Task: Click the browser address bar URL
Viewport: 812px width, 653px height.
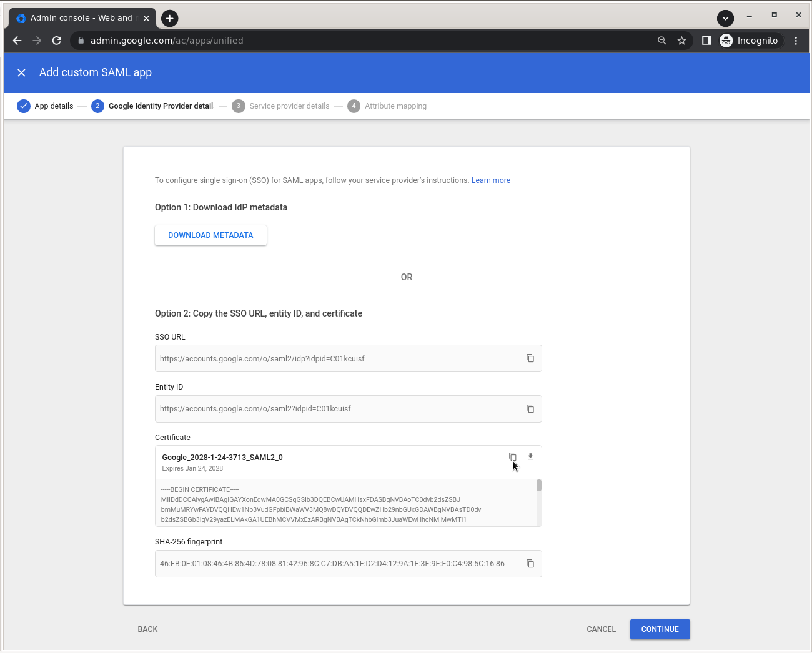Action: (167, 41)
